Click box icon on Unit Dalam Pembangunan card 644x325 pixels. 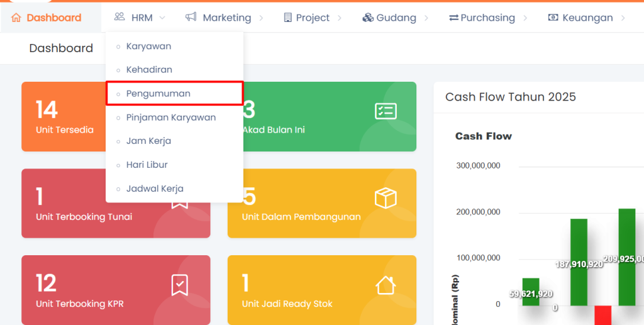[x=385, y=198]
